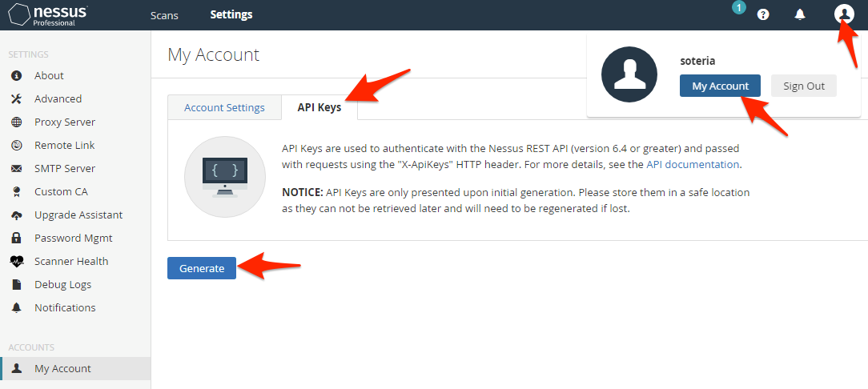Open the help question mark icon
Image resolution: width=868 pixels, height=389 pixels.
pyautogui.click(x=763, y=15)
